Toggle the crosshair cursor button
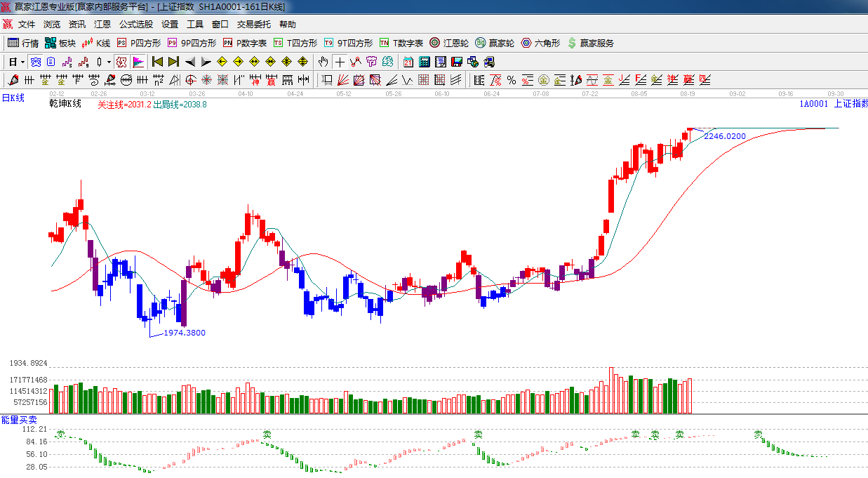The width and height of the screenshot is (868, 478). click(340, 62)
